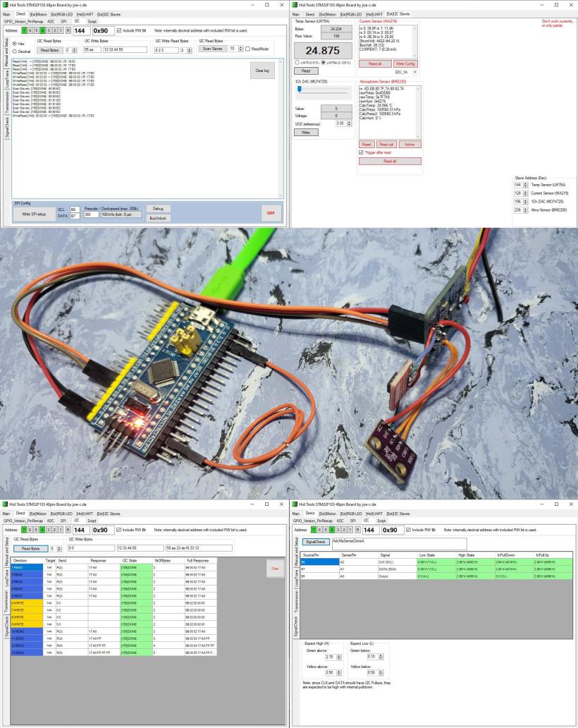Click the SignalCheck button beside AdcMaSenseDone4
This screenshot has height=728, width=578.
[316, 542]
